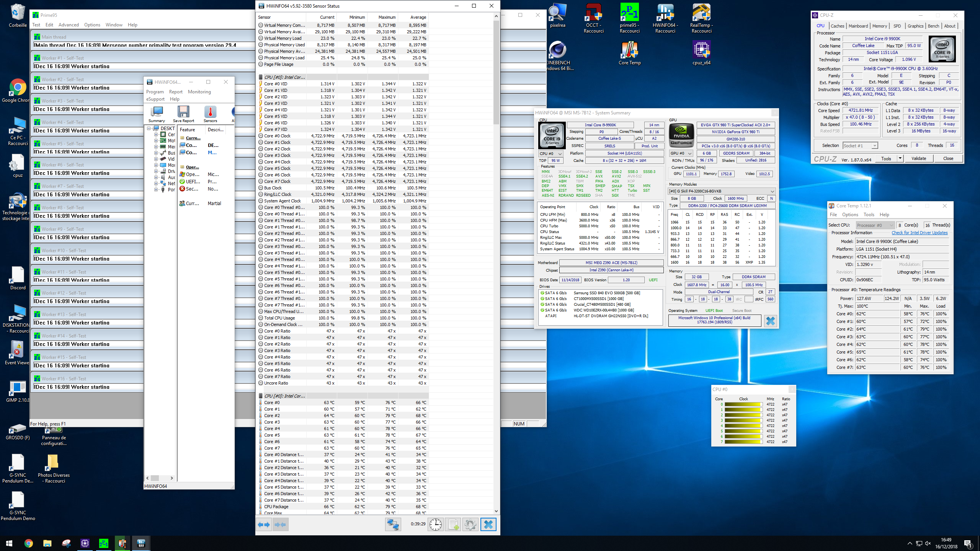Open the G Skill memory module dropdown

(722, 191)
